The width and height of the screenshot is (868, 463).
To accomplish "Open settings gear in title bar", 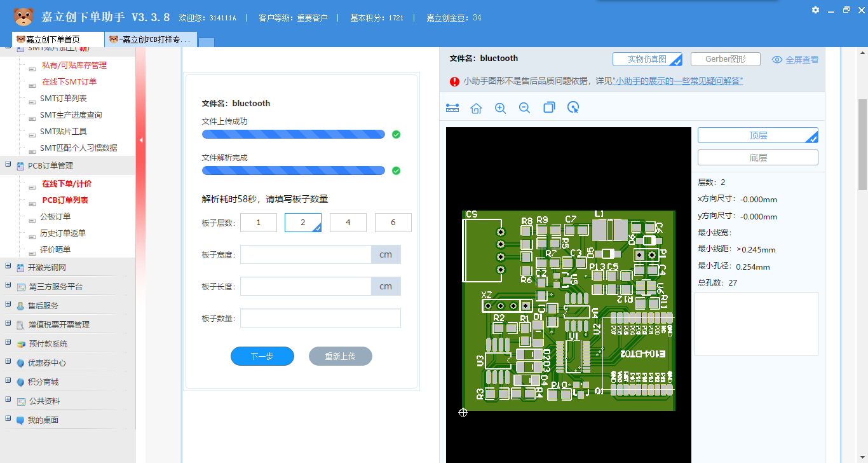I will coord(815,10).
